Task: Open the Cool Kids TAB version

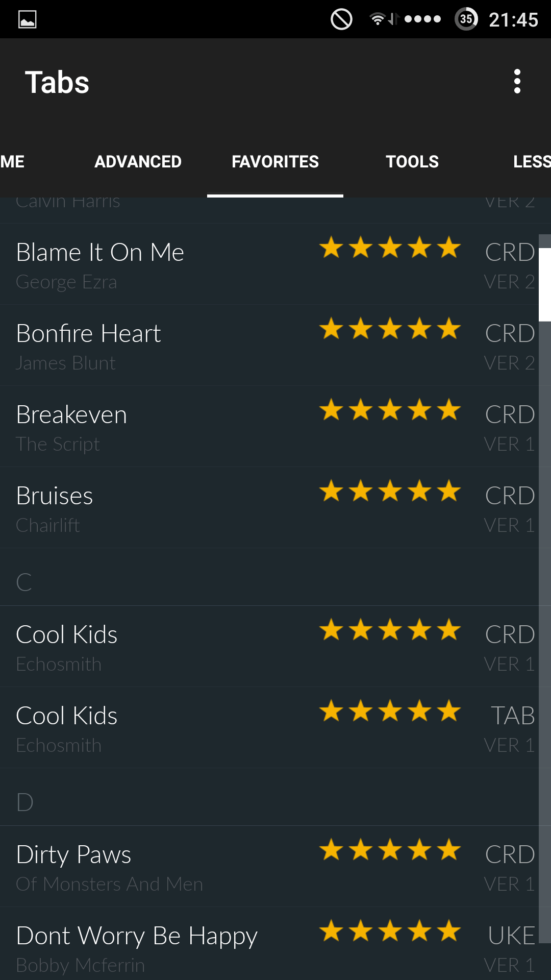Action: (269, 728)
